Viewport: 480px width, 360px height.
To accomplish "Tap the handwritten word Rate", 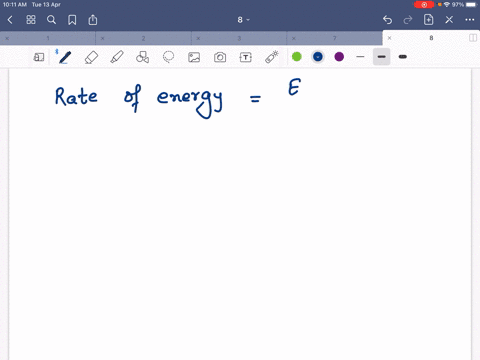I will coord(76,96).
